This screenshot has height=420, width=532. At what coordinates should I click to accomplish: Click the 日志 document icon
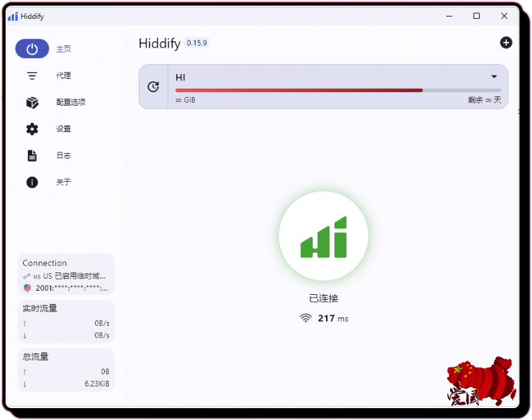[x=32, y=155]
